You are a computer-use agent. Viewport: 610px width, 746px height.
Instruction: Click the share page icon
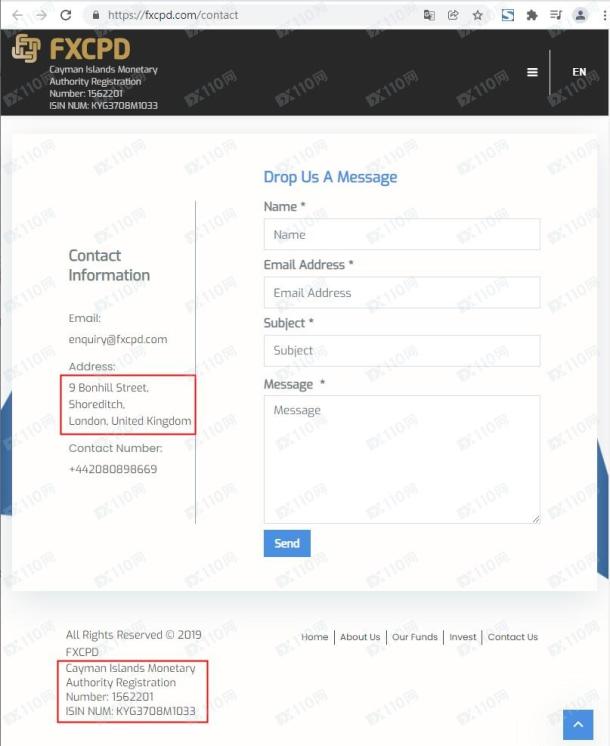(453, 15)
